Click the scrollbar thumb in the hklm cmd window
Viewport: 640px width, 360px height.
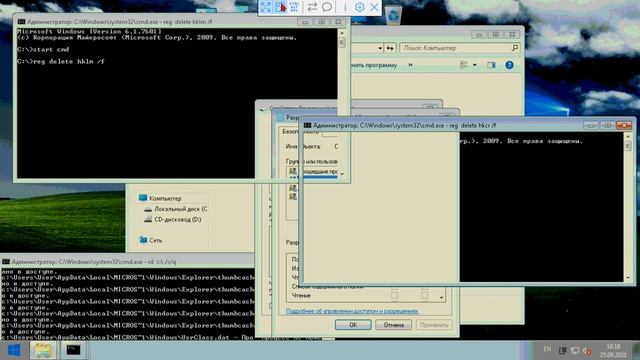pyautogui.click(x=342, y=42)
